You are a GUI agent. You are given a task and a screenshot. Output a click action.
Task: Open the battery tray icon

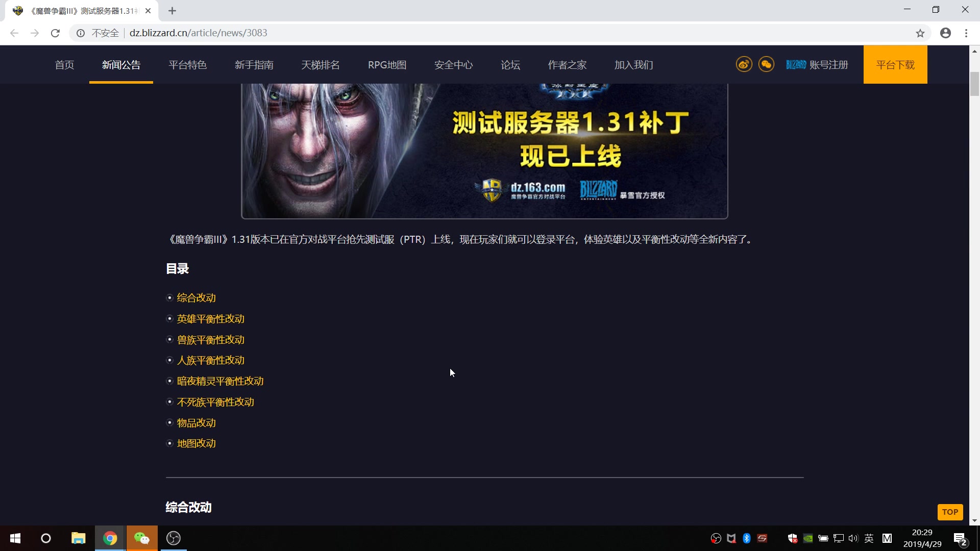823,538
